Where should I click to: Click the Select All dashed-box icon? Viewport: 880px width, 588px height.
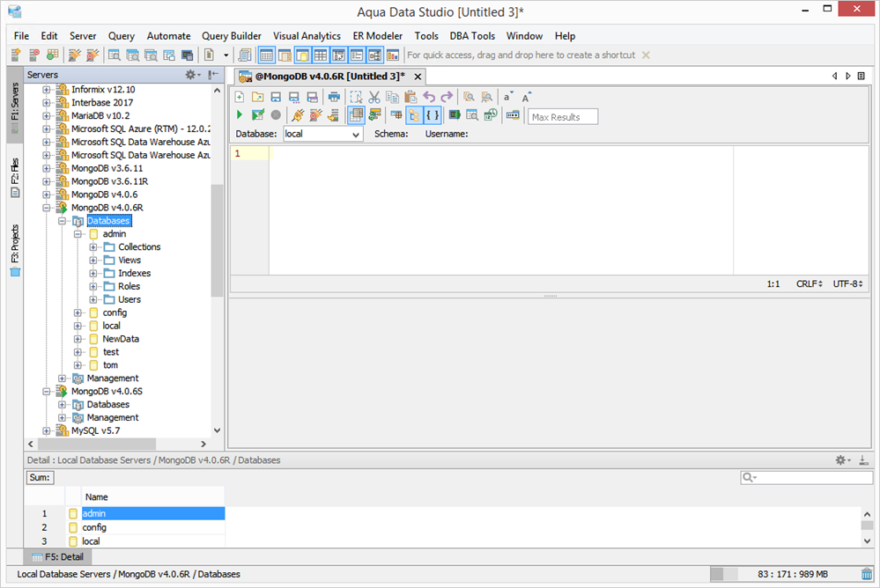357,97
